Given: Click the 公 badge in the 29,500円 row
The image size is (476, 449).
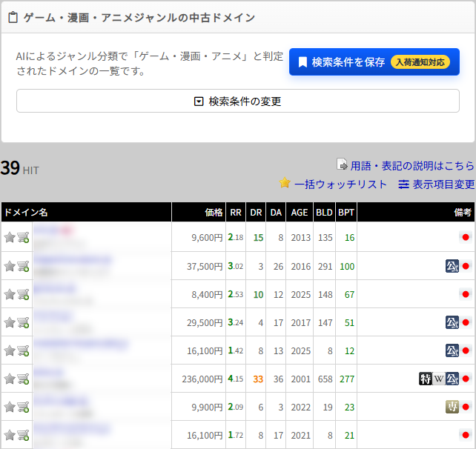Looking at the screenshot, I should point(452,322).
